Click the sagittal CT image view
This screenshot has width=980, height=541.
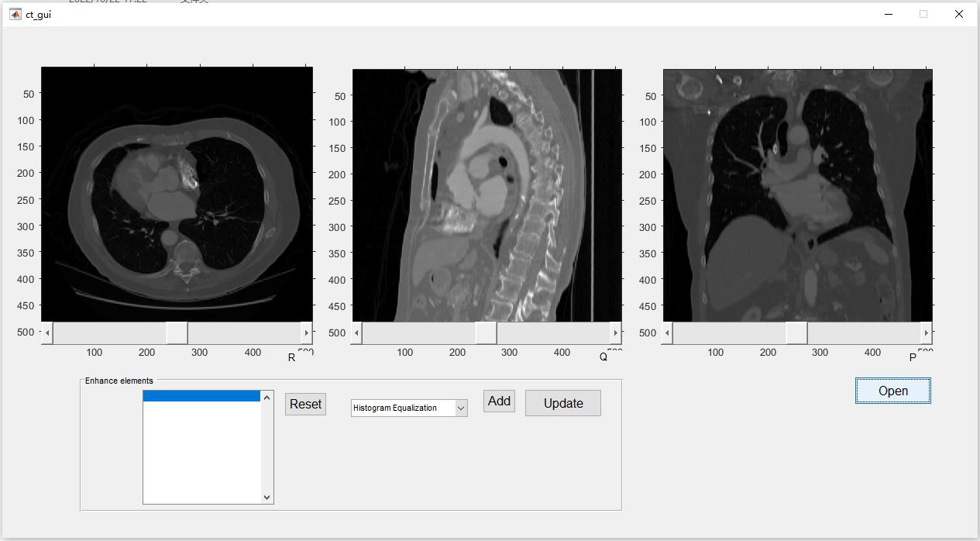point(487,195)
